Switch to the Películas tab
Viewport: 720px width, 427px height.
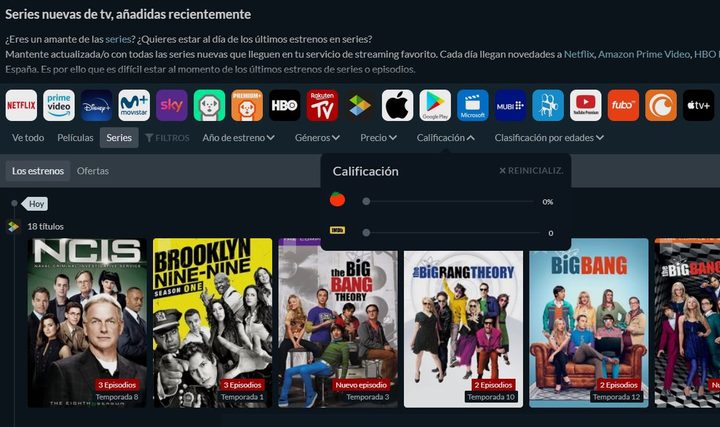[x=75, y=138]
